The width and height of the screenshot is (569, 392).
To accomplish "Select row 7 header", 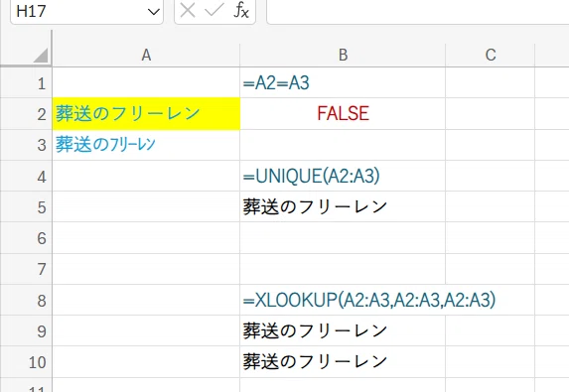I will pyautogui.click(x=26, y=269).
